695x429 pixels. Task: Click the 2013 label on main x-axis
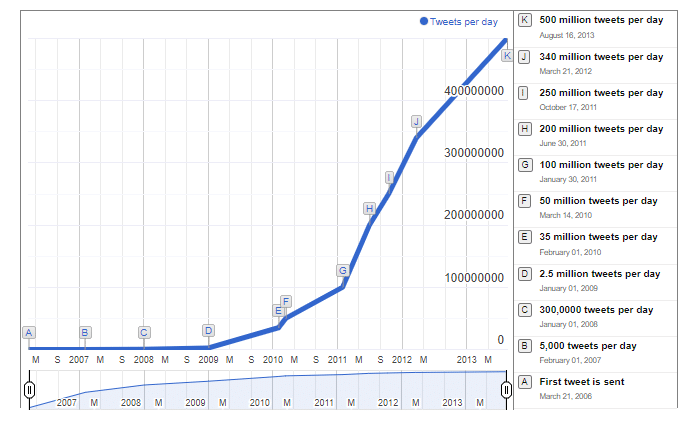[467, 359]
